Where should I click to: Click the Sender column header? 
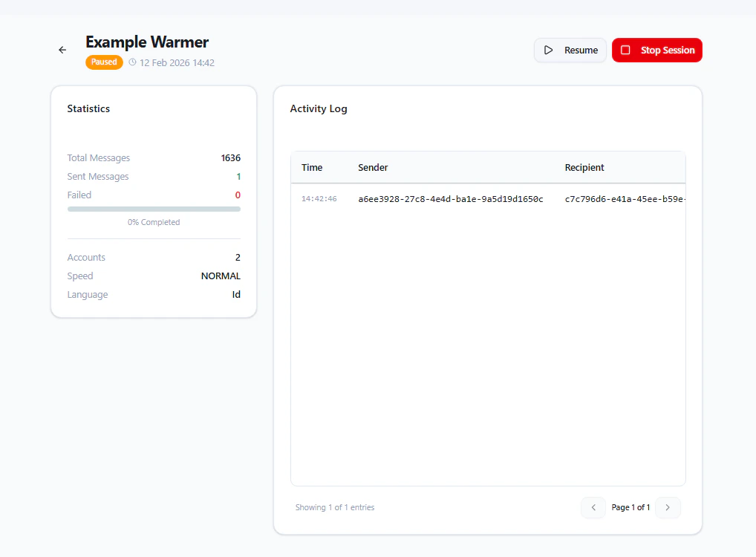point(373,167)
